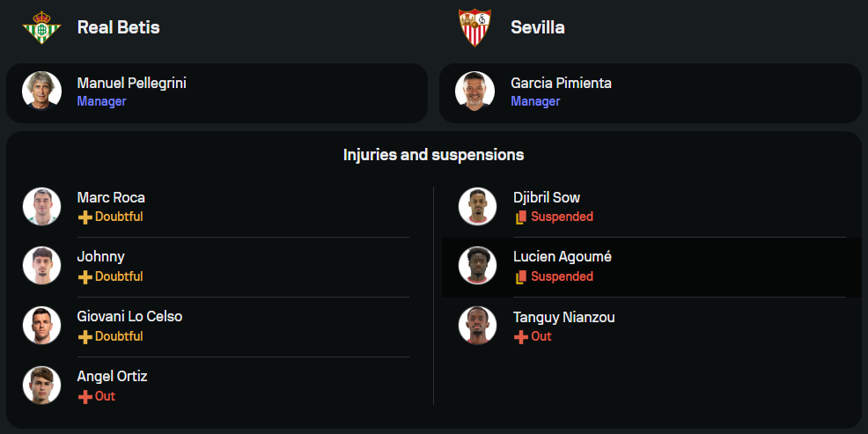Image resolution: width=868 pixels, height=434 pixels.
Task: Select Angel Ortiz's player avatar
Action: [x=41, y=386]
